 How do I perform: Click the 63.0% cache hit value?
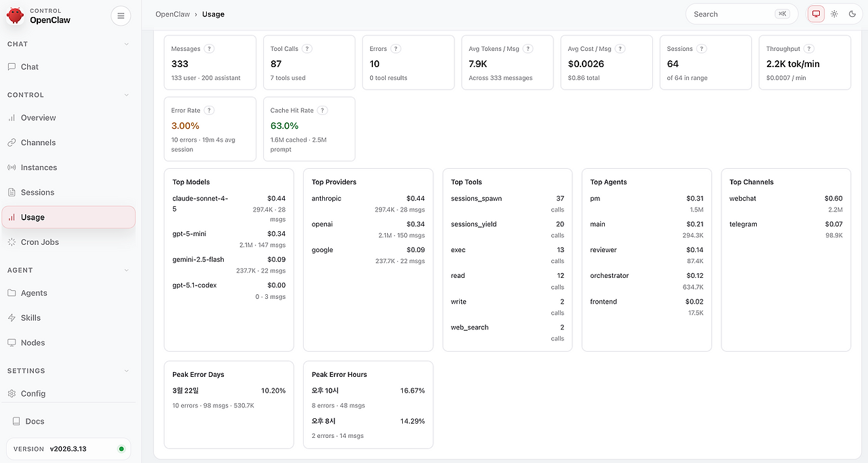pyautogui.click(x=284, y=126)
